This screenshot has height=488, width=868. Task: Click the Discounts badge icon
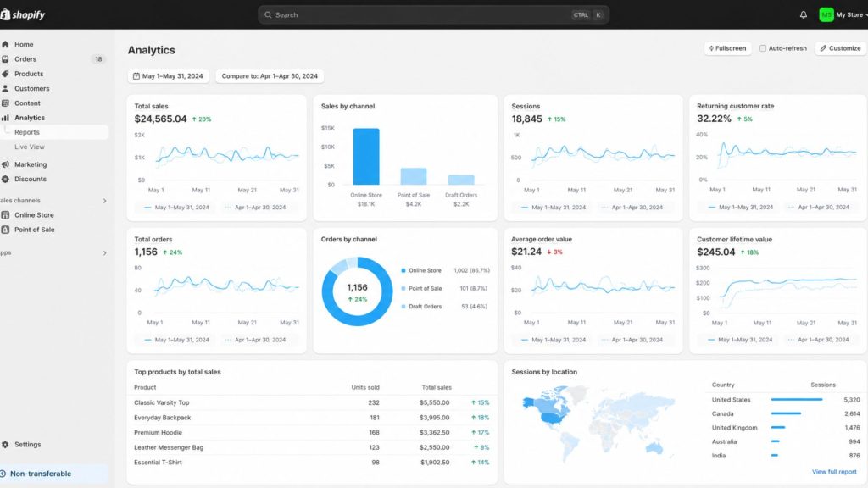point(6,180)
